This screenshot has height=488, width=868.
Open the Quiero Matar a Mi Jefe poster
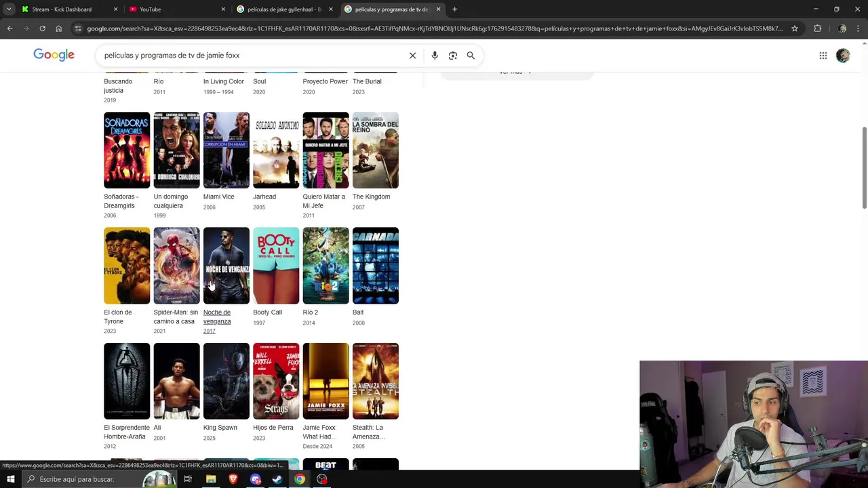coord(325,150)
